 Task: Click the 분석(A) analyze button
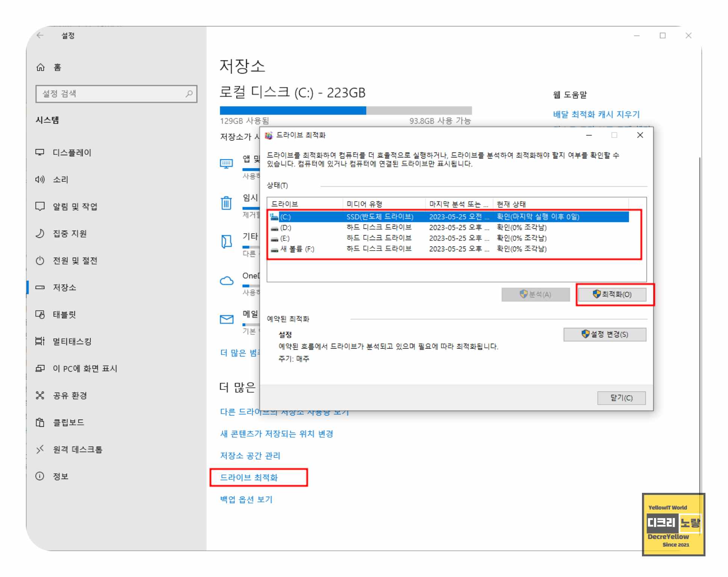(x=535, y=295)
